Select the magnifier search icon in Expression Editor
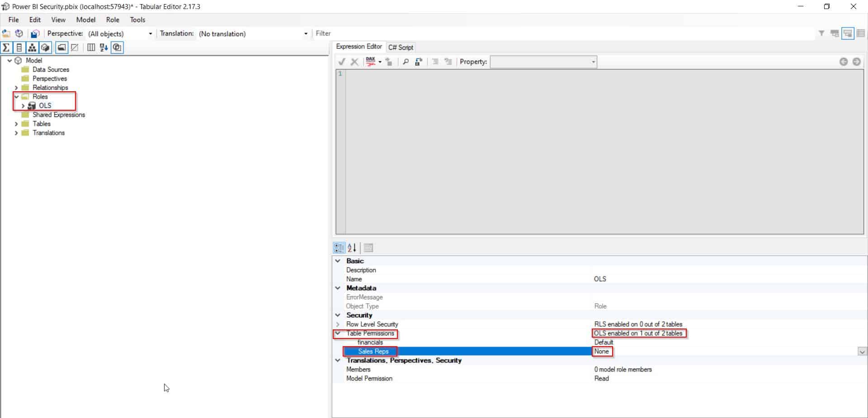 click(406, 62)
